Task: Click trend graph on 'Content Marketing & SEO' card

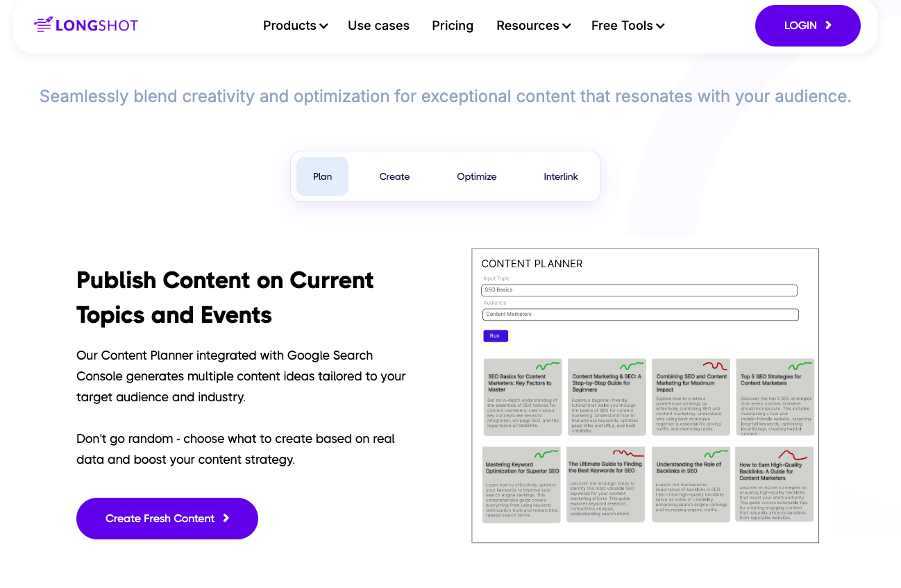Action: (632, 366)
